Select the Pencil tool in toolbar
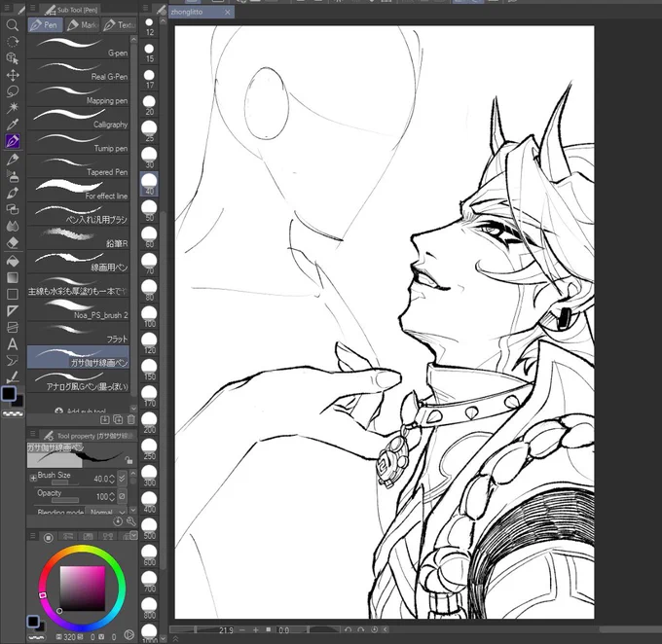662x644 pixels. (13, 160)
